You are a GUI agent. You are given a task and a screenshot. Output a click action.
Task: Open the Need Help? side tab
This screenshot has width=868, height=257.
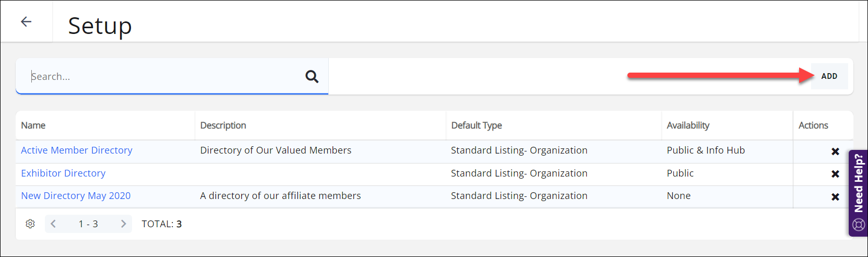pos(858,193)
